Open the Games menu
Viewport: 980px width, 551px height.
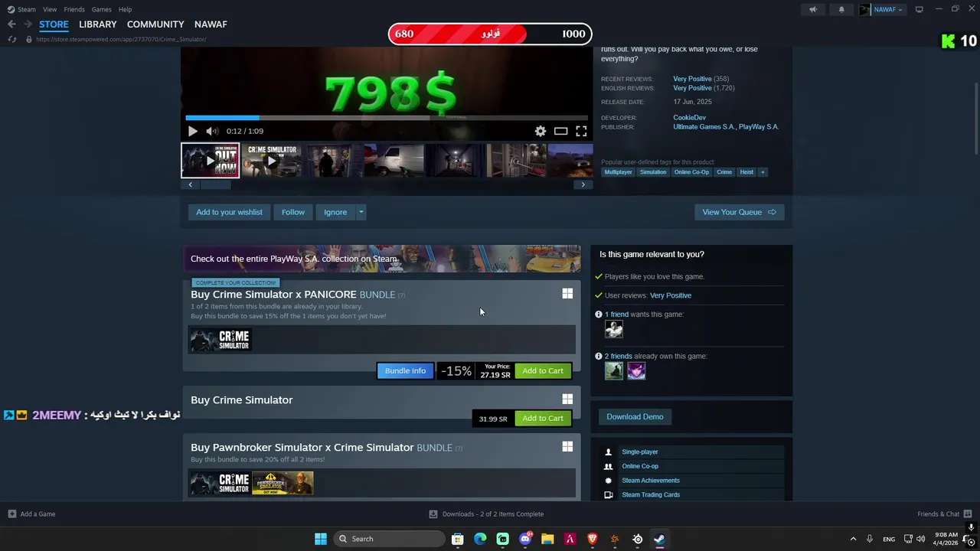click(x=101, y=9)
